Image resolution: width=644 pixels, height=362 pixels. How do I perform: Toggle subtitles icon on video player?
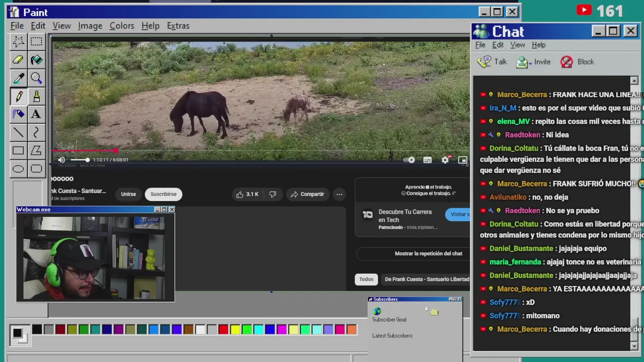427,160
